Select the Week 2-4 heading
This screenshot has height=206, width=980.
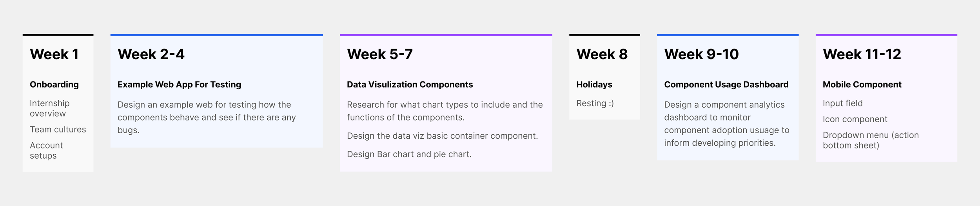151,54
